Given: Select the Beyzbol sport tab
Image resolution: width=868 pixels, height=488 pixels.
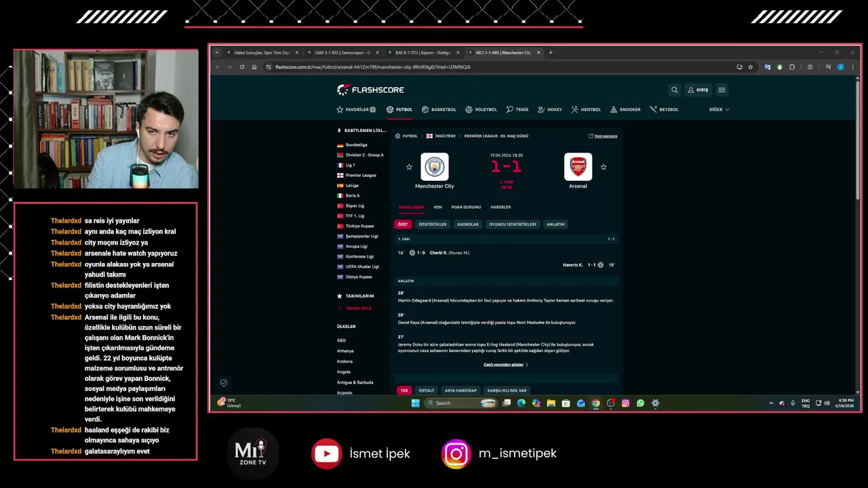Looking at the screenshot, I should point(664,109).
